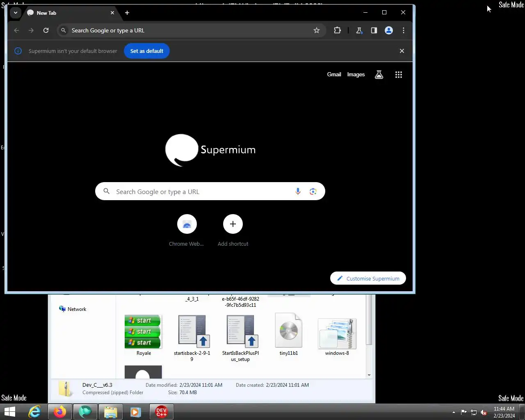Click Size 70.4 MB in details pane
This screenshot has height=420, width=525.
[x=183, y=393]
